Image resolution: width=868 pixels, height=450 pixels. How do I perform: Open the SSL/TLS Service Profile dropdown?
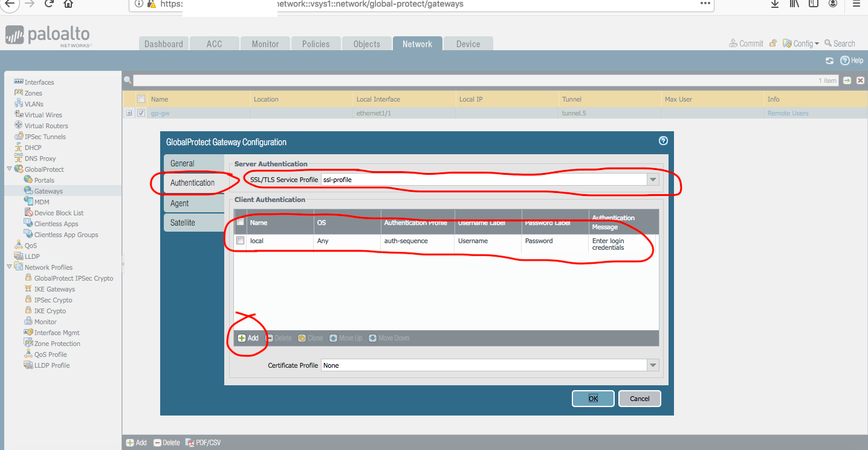tap(652, 180)
